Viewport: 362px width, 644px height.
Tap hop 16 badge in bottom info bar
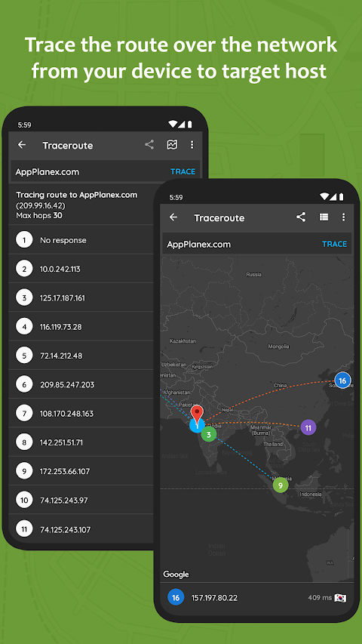(x=176, y=598)
